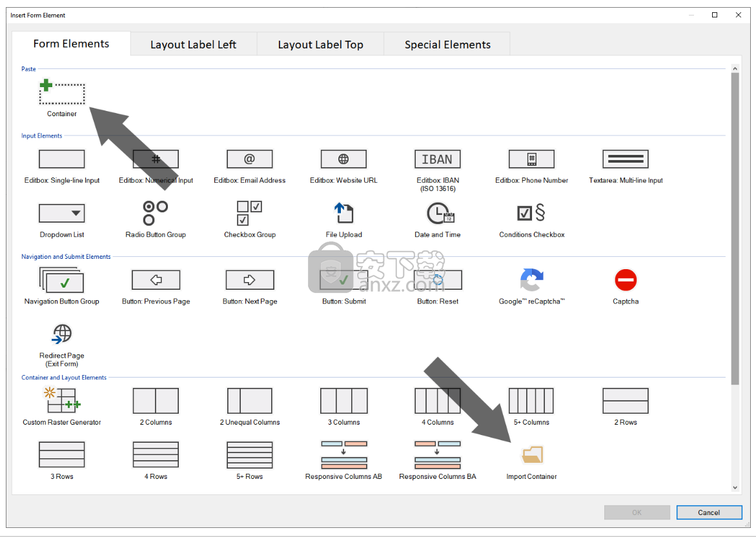756x537 pixels.
Task: Close the Insert Form Element dialog
Action: click(x=738, y=15)
